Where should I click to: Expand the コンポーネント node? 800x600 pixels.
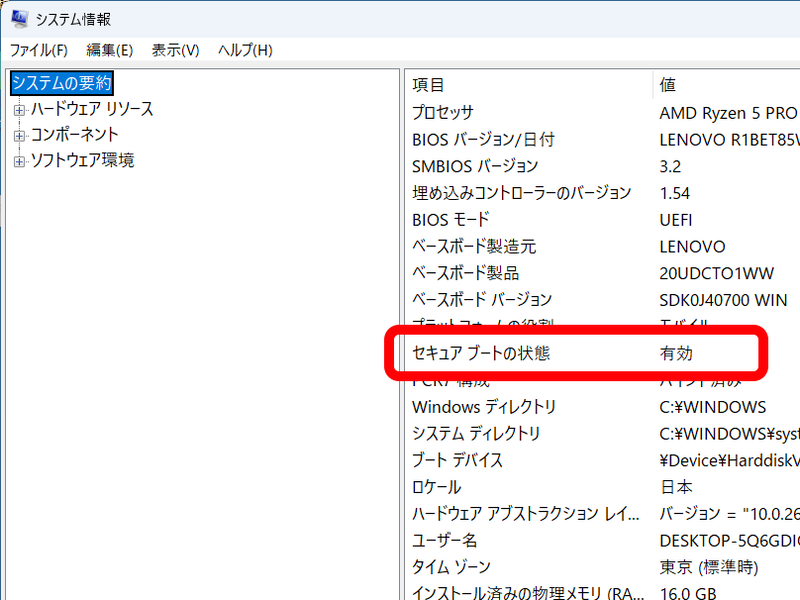click(19, 136)
